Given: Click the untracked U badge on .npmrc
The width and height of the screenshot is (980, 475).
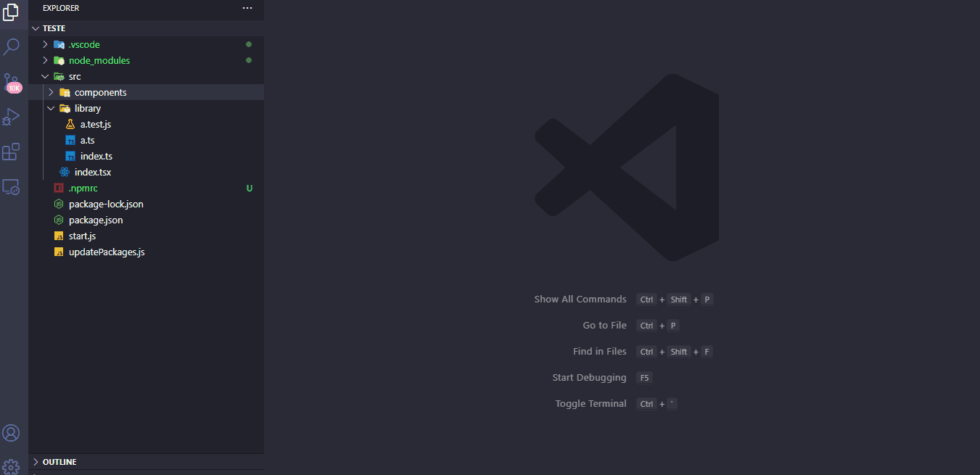Looking at the screenshot, I should click(x=250, y=188).
